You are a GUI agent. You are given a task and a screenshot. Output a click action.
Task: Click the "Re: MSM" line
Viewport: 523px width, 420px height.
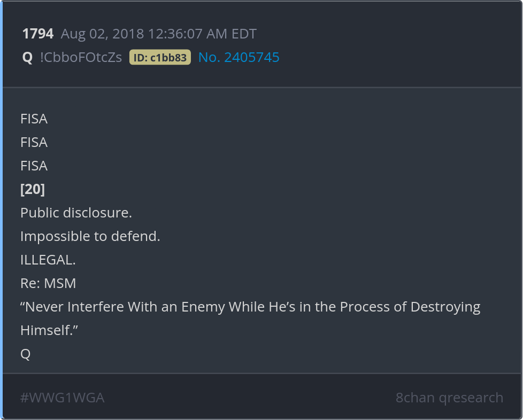tap(48, 283)
